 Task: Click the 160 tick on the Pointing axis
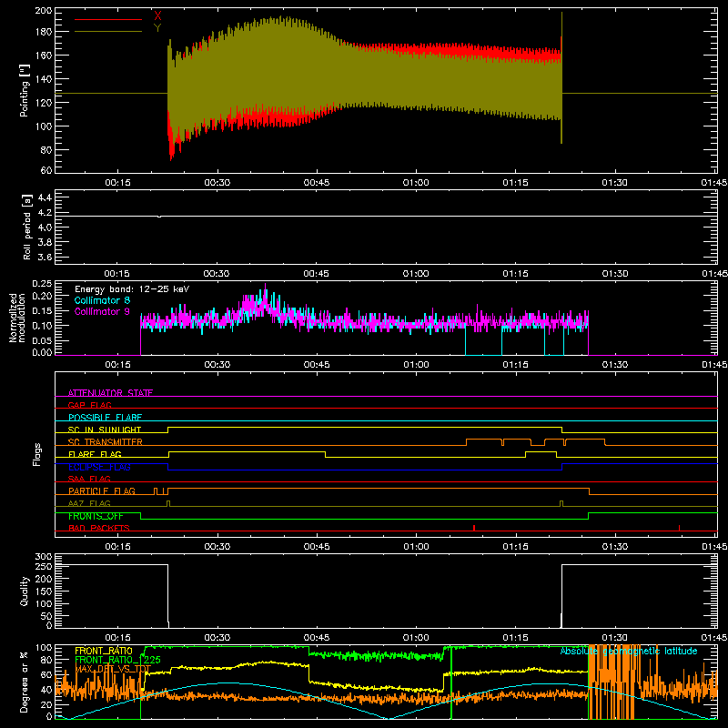click(x=43, y=56)
